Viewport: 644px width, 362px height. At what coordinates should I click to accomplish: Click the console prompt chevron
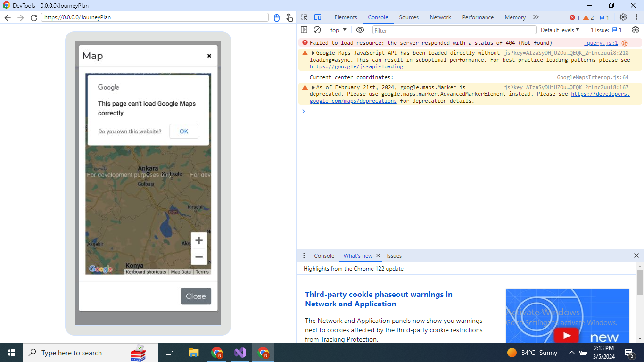pyautogui.click(x=303, y=111)
